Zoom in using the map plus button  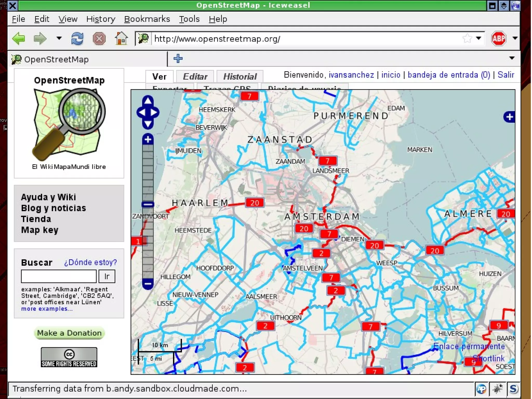coord(148,140)
